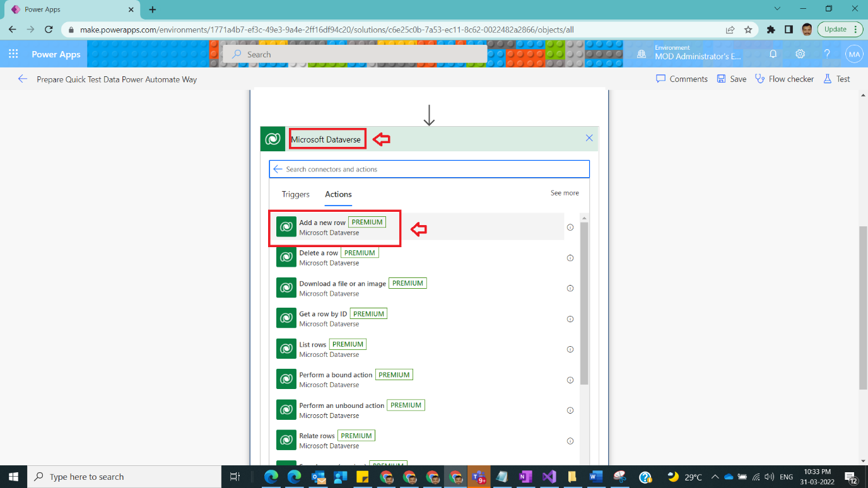Open Microsoft Teams from the taskbar

[x=478, y=477]
